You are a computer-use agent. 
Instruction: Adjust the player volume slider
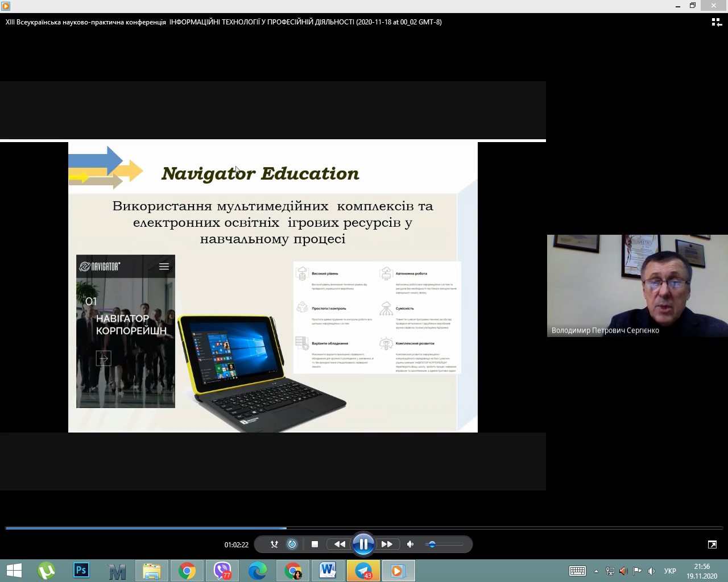tap(445, 544)
